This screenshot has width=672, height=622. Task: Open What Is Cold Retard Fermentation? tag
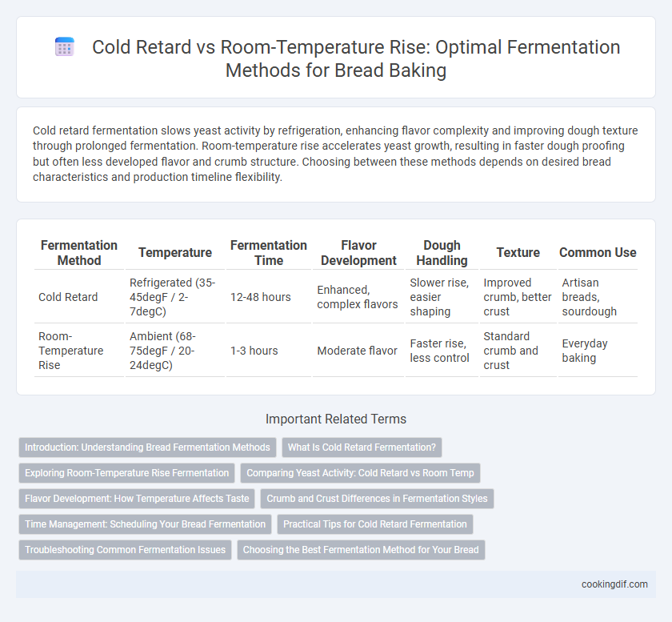coord(362,447)
